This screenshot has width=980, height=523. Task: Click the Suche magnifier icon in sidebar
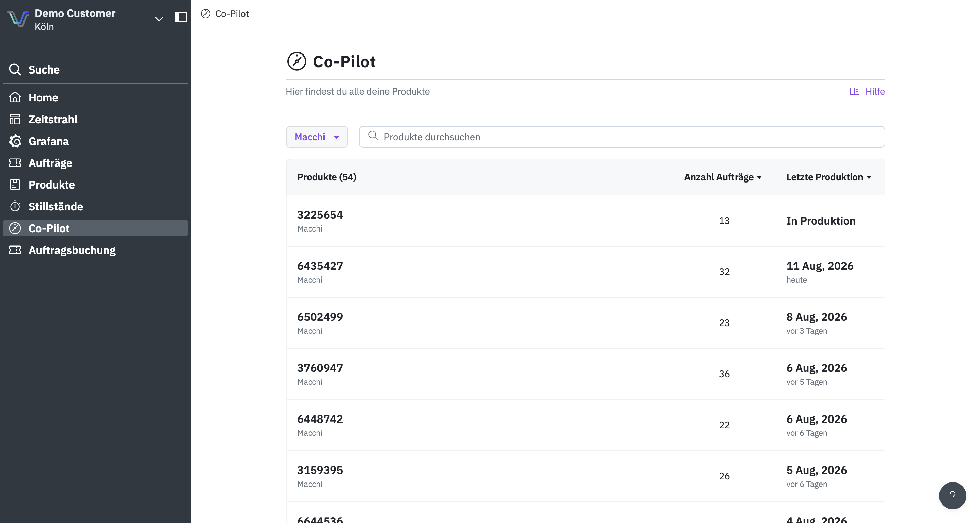point(15,69)
